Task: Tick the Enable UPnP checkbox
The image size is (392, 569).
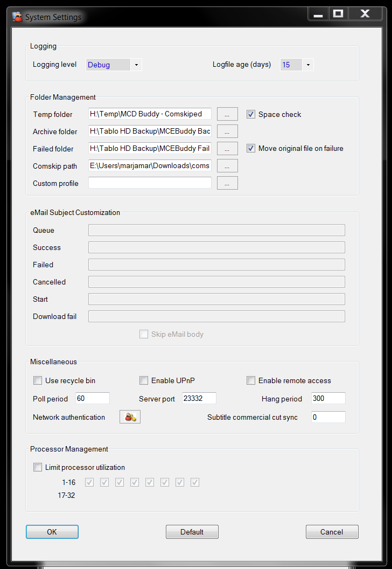Action: 144,380
